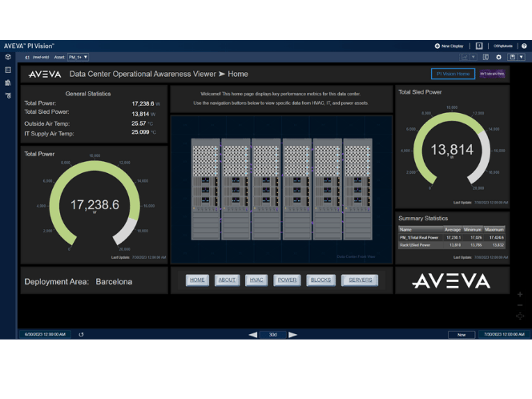The image size is (532, 399).
Task: Expand the trend chart dropdown arrow
Action: click(x=474, y=57)
